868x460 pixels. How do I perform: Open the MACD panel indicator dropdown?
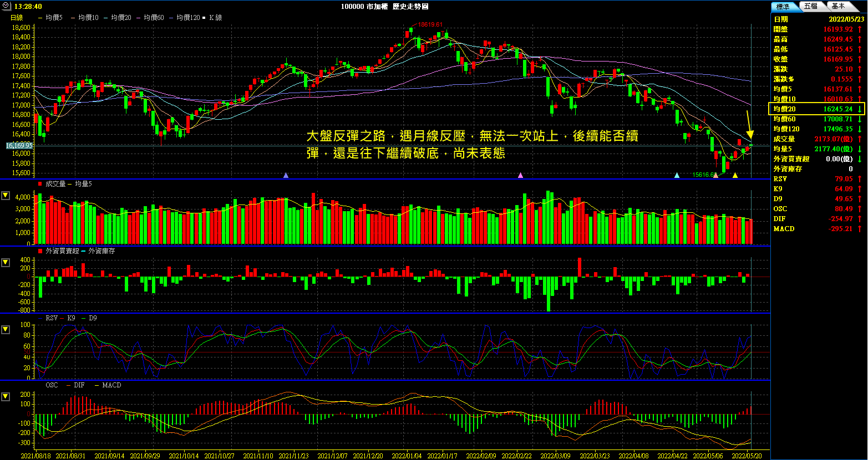tap(6, 396)
